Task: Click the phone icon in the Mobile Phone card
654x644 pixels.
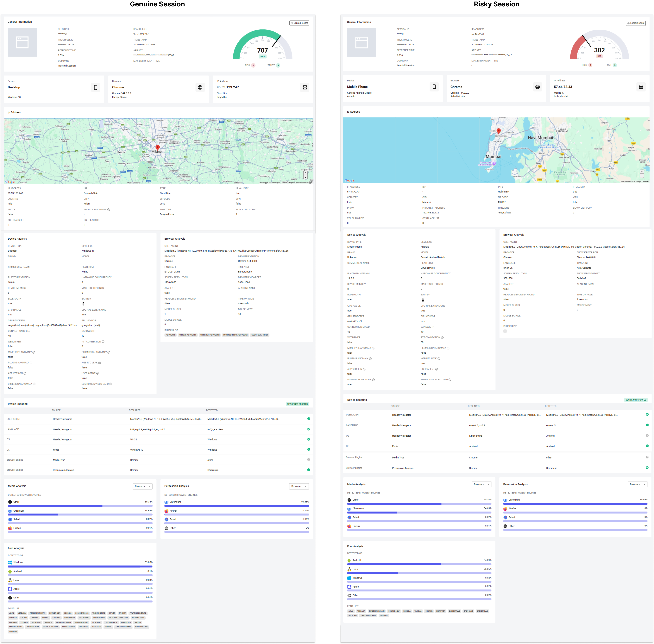Action: [x=434, y=87]
